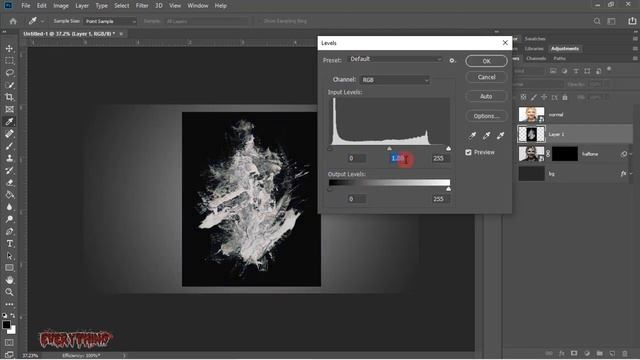The height and width of the screenshot is (360, 640).
Task: Select the Crop tool
Action: coord(9,97)
